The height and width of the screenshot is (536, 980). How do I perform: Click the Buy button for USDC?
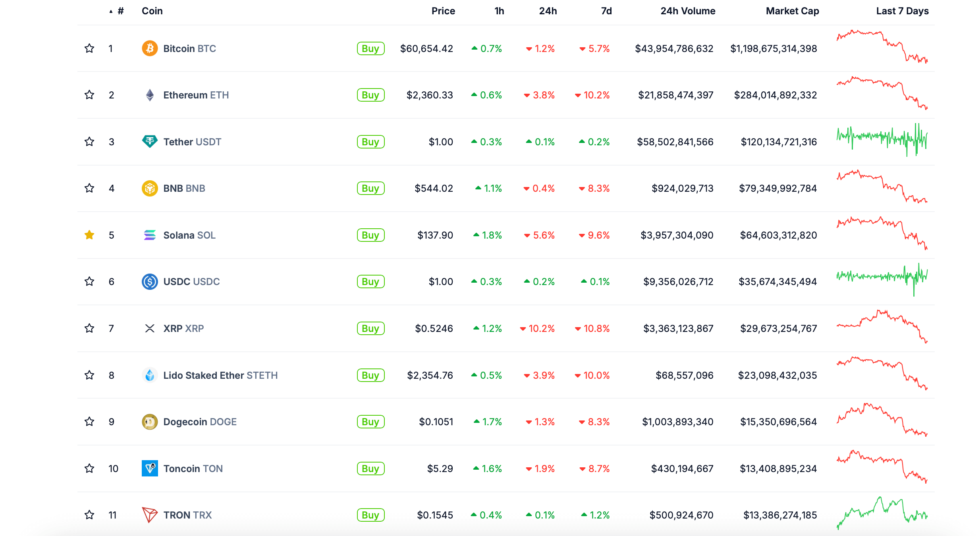pos(370,281)
